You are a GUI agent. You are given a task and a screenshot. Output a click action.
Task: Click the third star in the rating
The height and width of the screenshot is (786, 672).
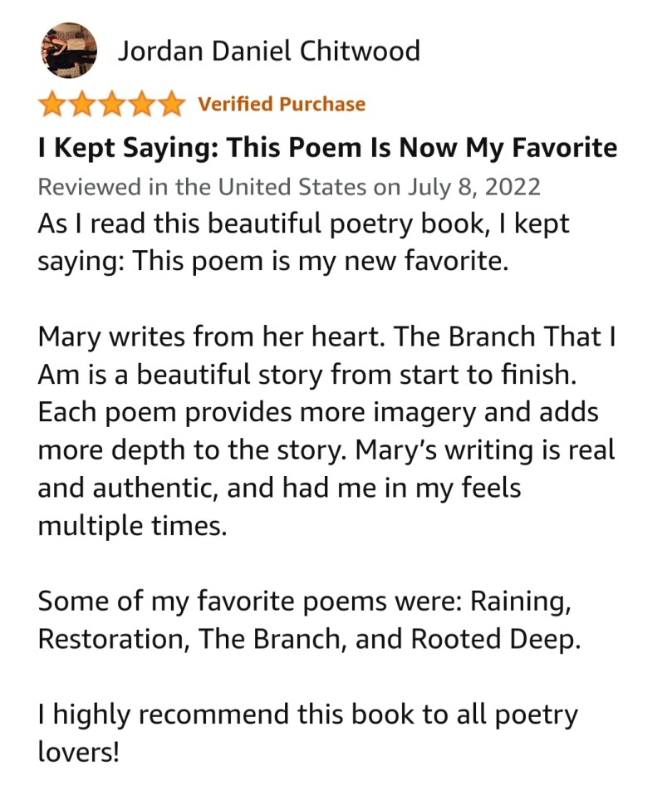click(111, 105)
